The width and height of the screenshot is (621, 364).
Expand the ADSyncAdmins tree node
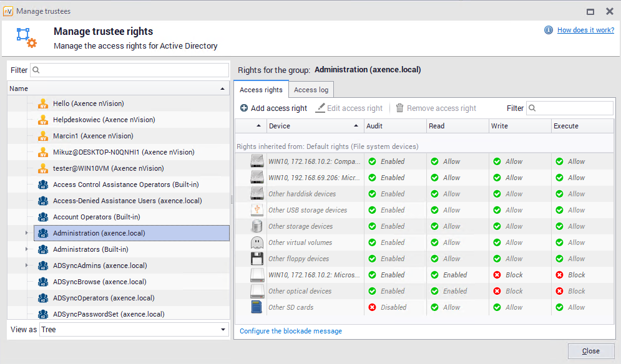pyautogui.click(x=26, y=266)
